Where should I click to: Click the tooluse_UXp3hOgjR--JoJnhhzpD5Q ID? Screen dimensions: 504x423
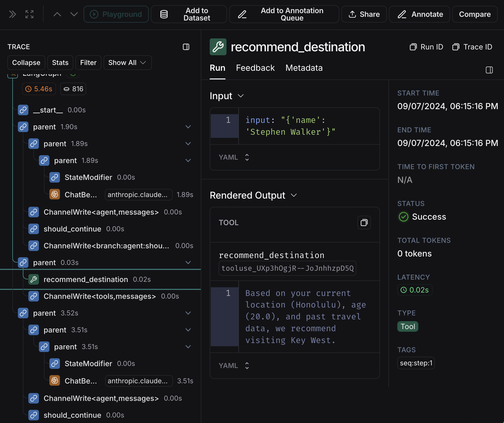pyautogui.click(x=287, y=268)
